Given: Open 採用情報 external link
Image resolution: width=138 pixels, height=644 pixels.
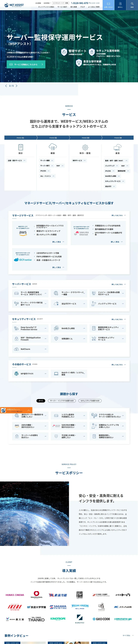Looking at the screenshot, I should pyautogui.click(x=47, y=3).
